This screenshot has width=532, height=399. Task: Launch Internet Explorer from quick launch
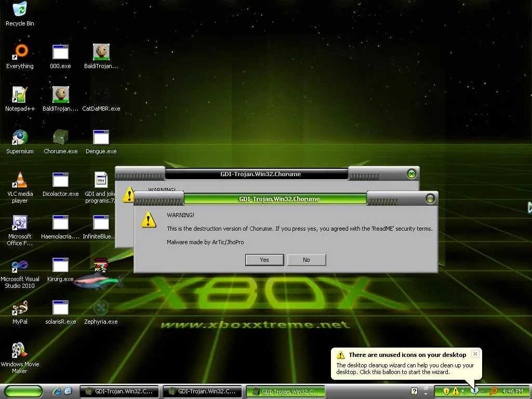pos(57,391)
